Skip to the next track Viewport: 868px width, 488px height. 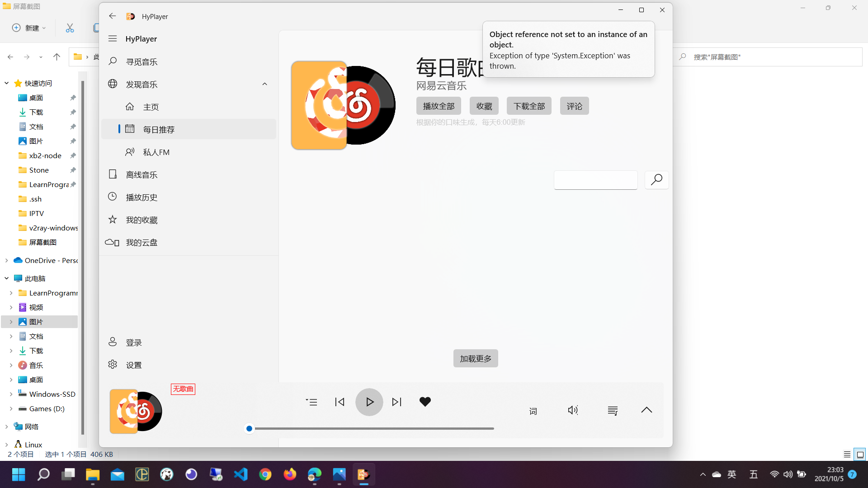396,402
